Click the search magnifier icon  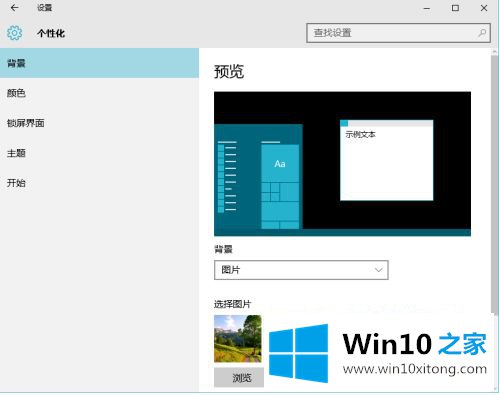[x=482, y=33]
